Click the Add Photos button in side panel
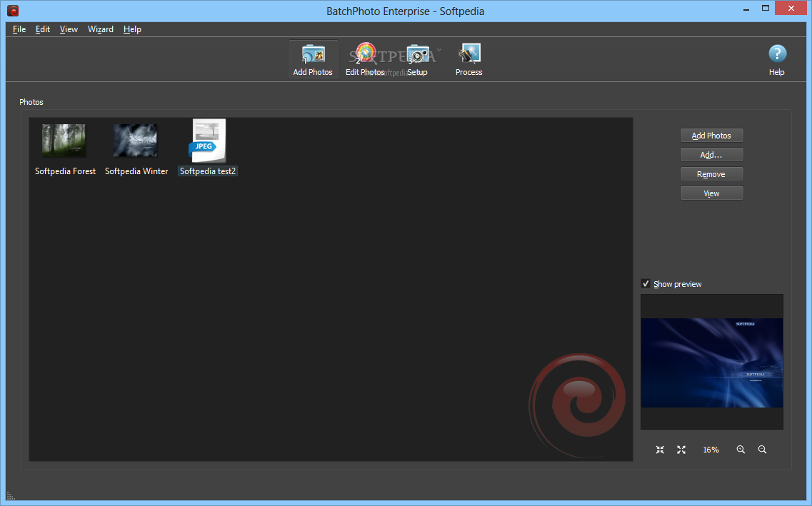 click(x=711, y=136)
